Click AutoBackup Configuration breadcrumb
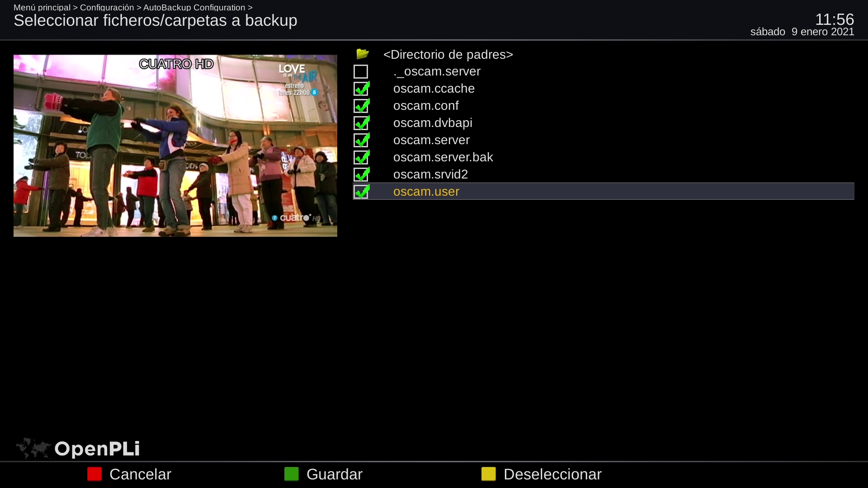This screenshot has height=488, width=868. (194, 7)
